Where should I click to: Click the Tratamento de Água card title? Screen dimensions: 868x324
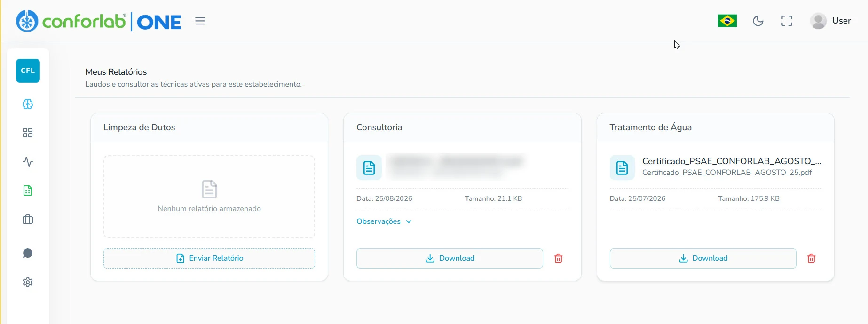pos(651,127)
